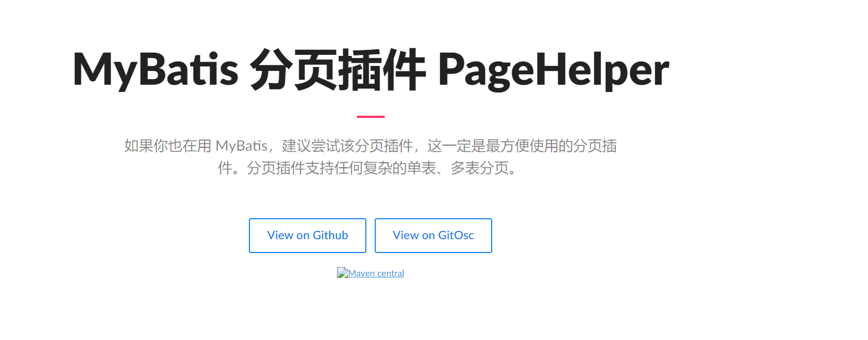Screen dimensions: 868x340
Task: Click the phrase 这一定是最方便使用的分页插 in the description
Action: pos(523,147)
